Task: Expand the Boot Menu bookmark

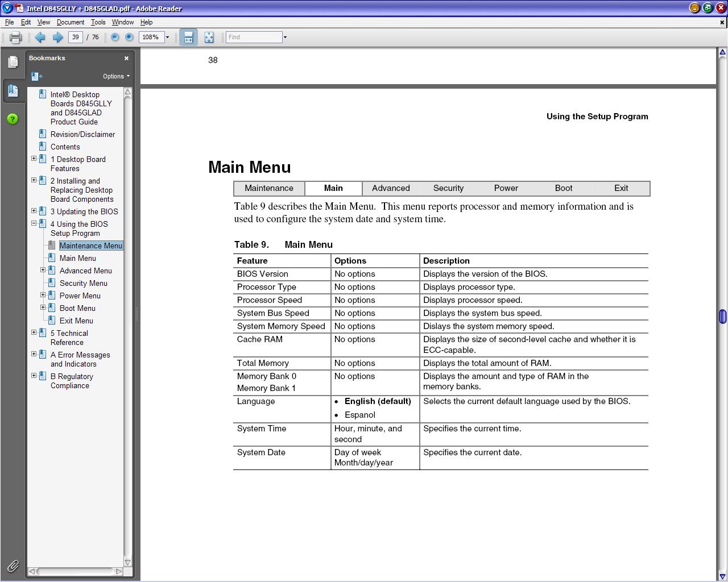Action: [x=43, y=307]
